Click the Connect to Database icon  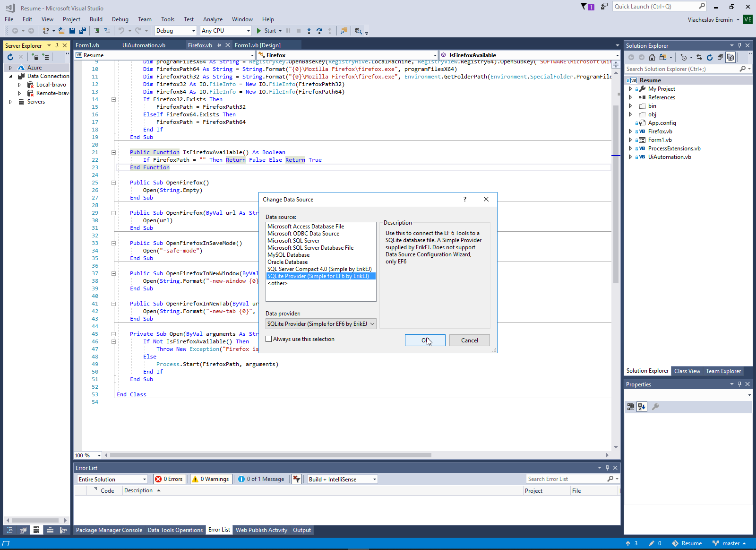pyautogui.click(x=35, y=57)
